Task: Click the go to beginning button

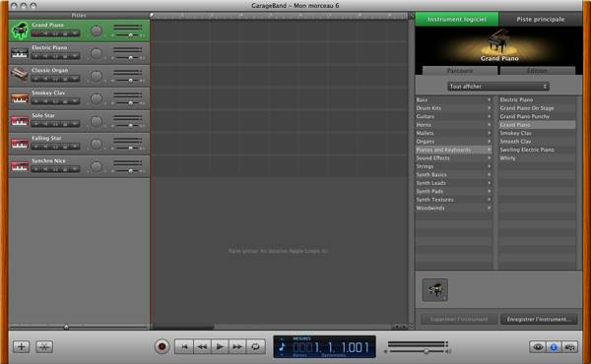Action: tap(184, 346)
